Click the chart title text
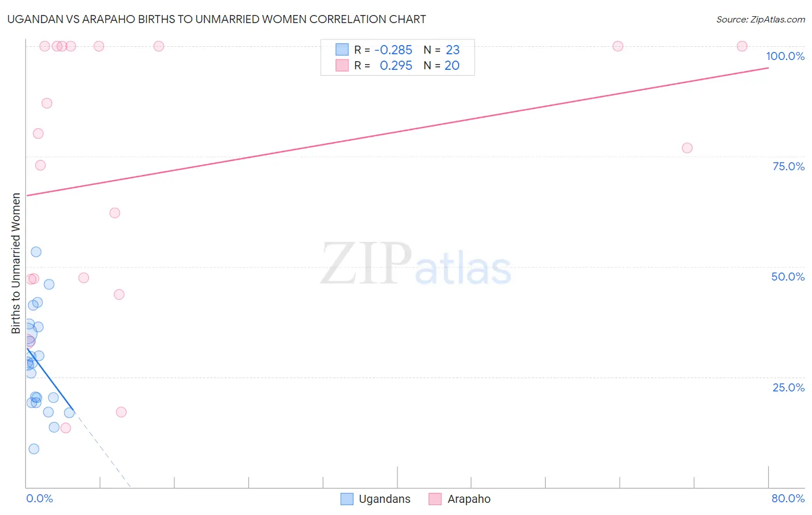The width and height of the screenshot is (812, 515). pos(217,20)
